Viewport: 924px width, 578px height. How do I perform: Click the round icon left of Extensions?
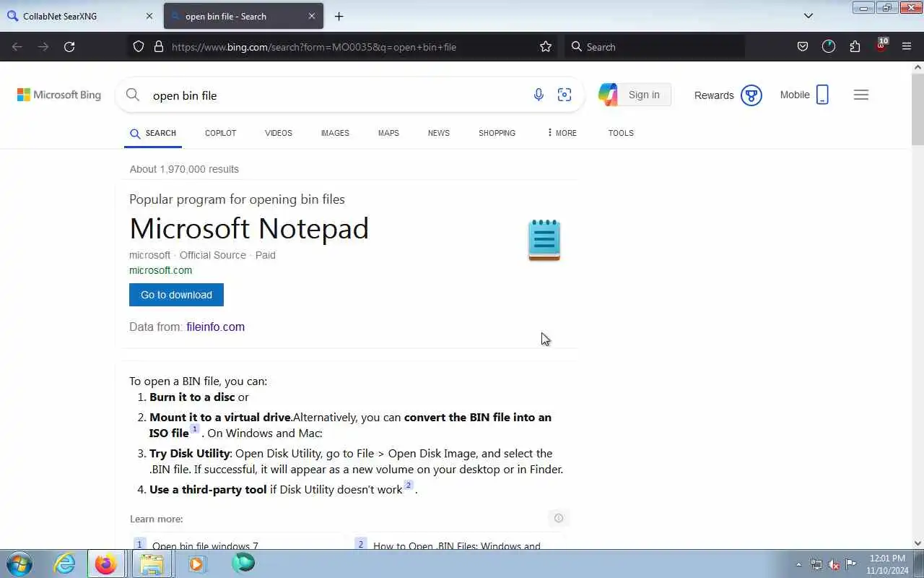pyautogui.click(x=829, y=47)
